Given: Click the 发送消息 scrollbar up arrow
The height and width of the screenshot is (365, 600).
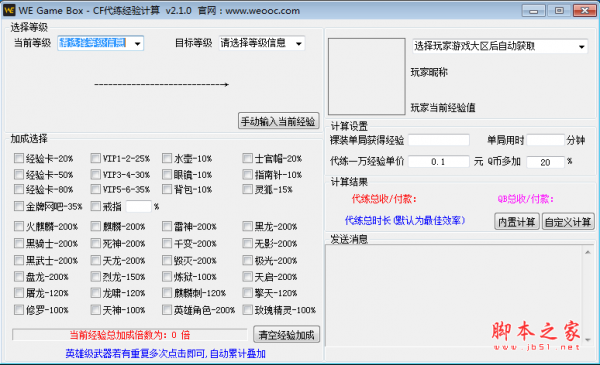Looking at the screenshot, I should (588, 252).
